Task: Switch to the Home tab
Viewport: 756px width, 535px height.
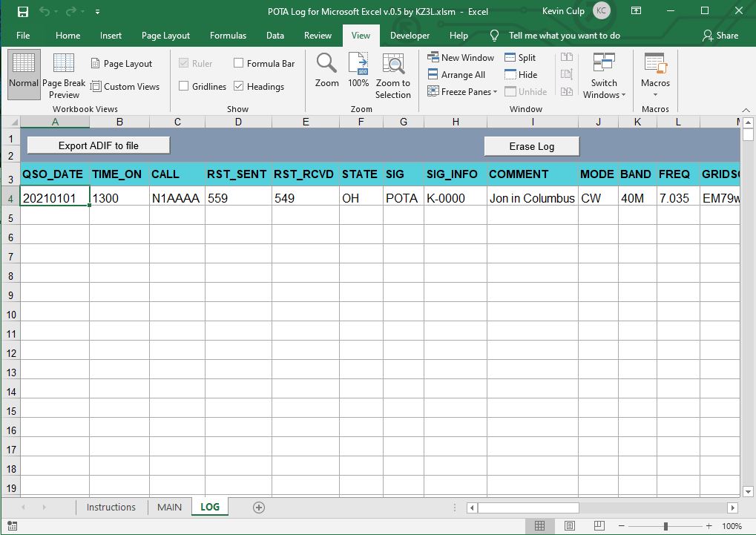Action: coord(68,35)
